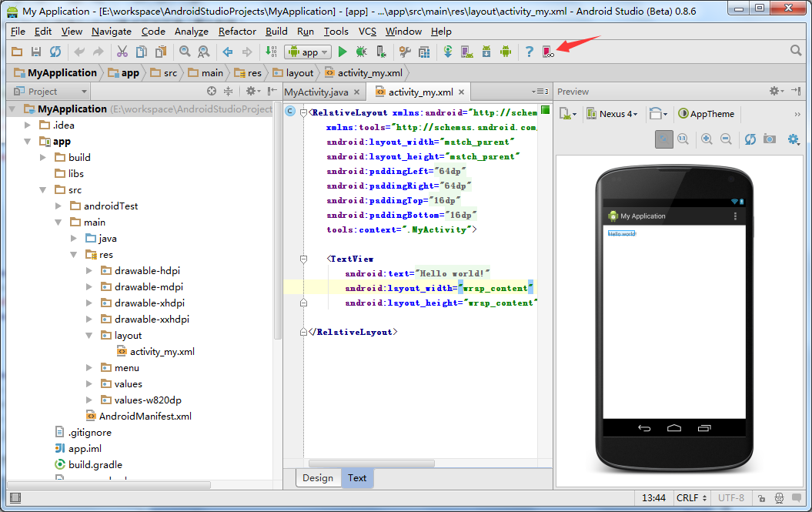The image size is (812, 512).
Task: Cut selection with the scissors icon
Action: tap(122, 52)
